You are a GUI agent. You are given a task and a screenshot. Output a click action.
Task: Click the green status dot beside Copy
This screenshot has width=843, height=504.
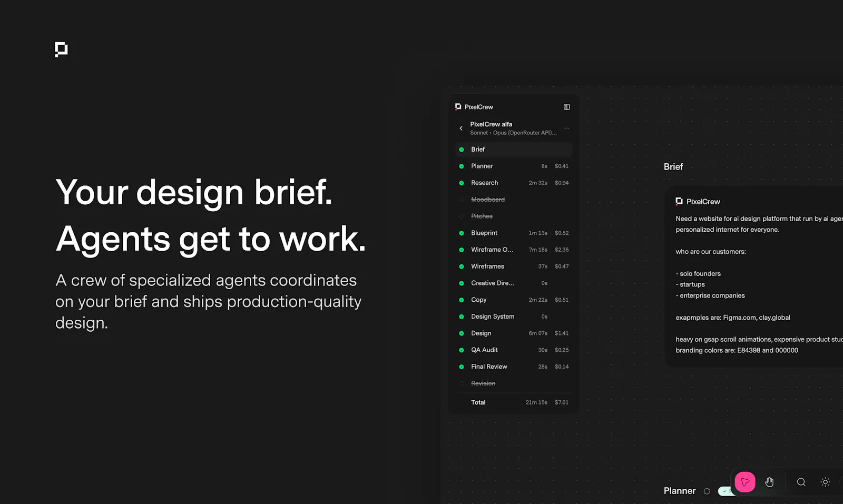tap(462, 300)
